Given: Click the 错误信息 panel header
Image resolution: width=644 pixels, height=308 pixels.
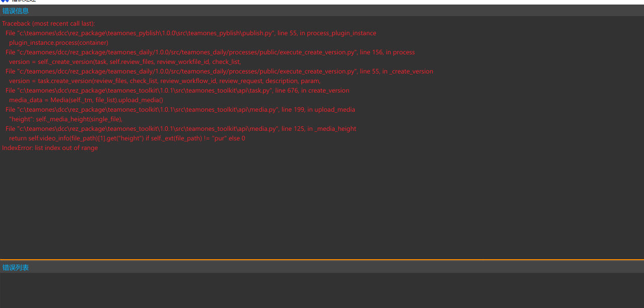Looking at the screenshot, I should (x=16, y=11).
